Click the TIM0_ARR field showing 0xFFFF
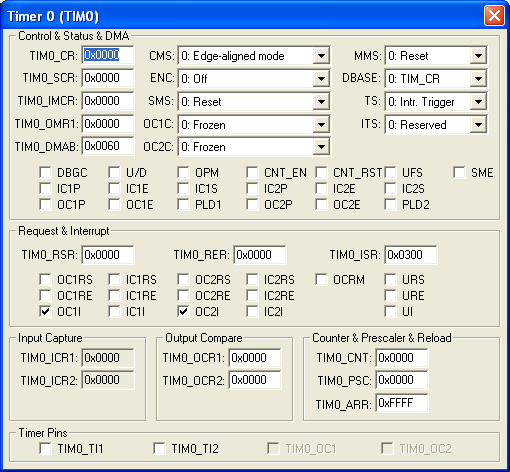The height and width of the screenshot is (472, 510). [x=402, y=403]
